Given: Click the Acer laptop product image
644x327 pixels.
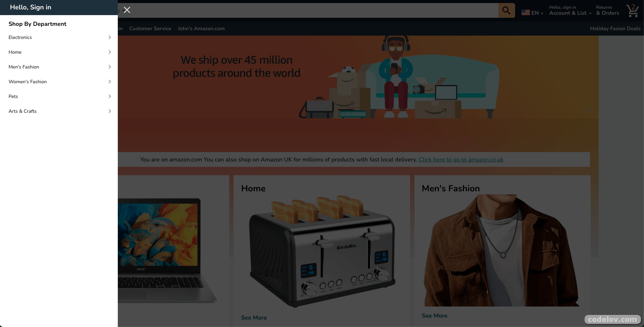Looking at the screenshot, I should [167, 250].
